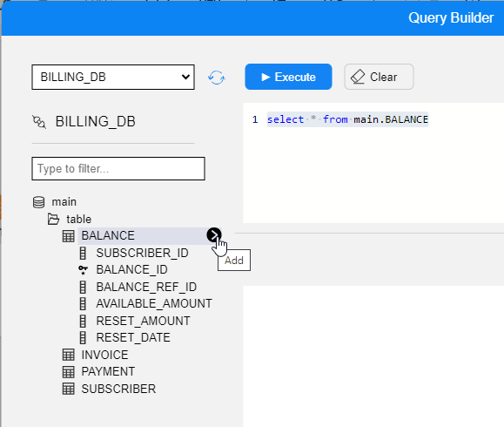The image size is (504, 427).
Task: Select the SUBSCRIBER table
Action: tap(118, 389)
